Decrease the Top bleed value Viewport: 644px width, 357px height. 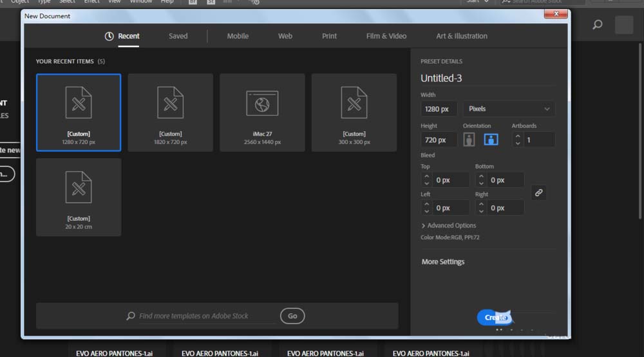426,183
